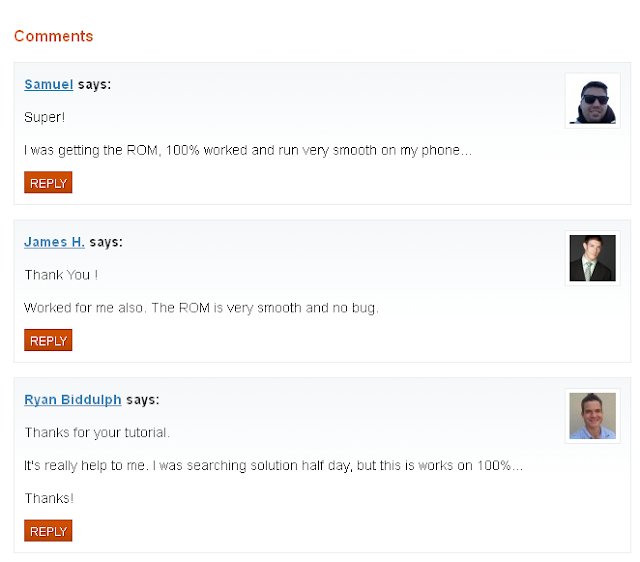Image resolution: width=640 pixels, height=562 pixels.
Task: Click the 'Thank You !' comment line
Action: tap(61, 275)
